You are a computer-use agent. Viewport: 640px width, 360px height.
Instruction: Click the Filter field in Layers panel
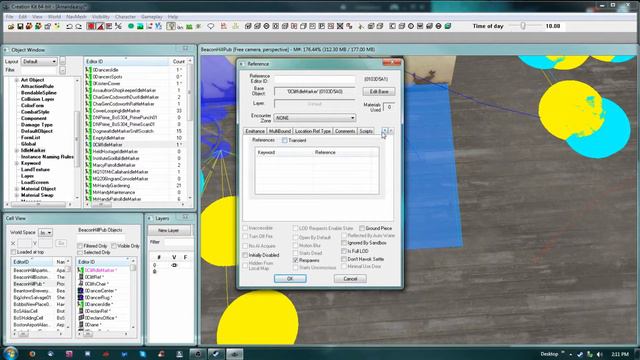(x=178, y=242)
